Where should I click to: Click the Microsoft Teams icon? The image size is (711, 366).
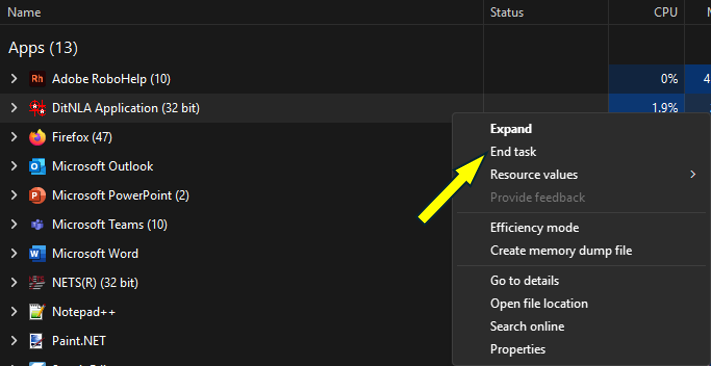tap(37, 224)
